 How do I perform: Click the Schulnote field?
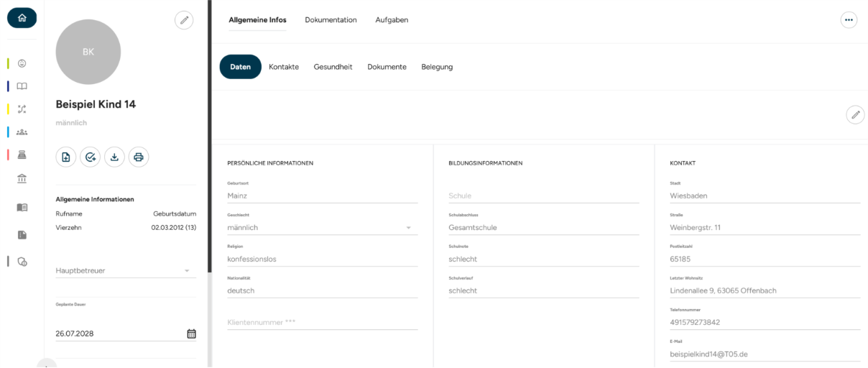coord(543,259)
